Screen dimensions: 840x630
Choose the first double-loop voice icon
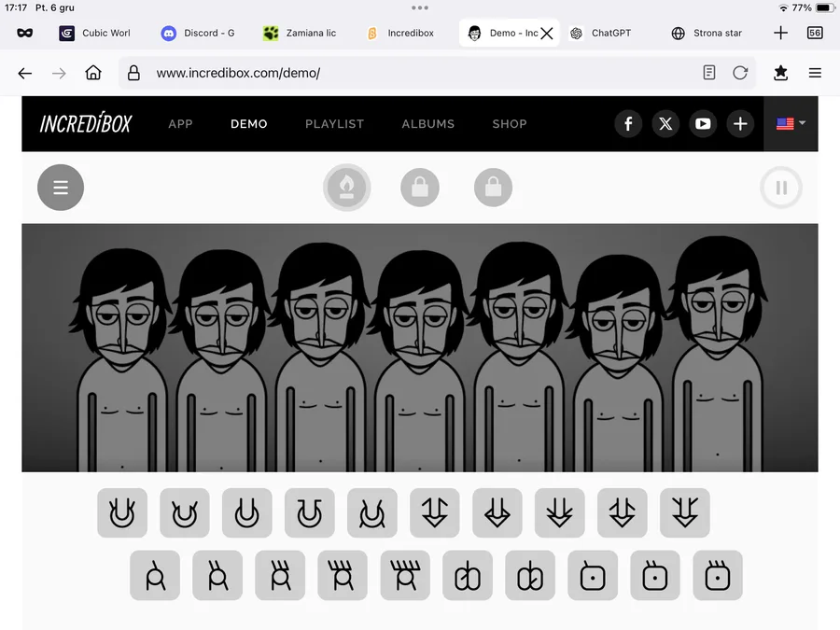[x=468, y=575]
